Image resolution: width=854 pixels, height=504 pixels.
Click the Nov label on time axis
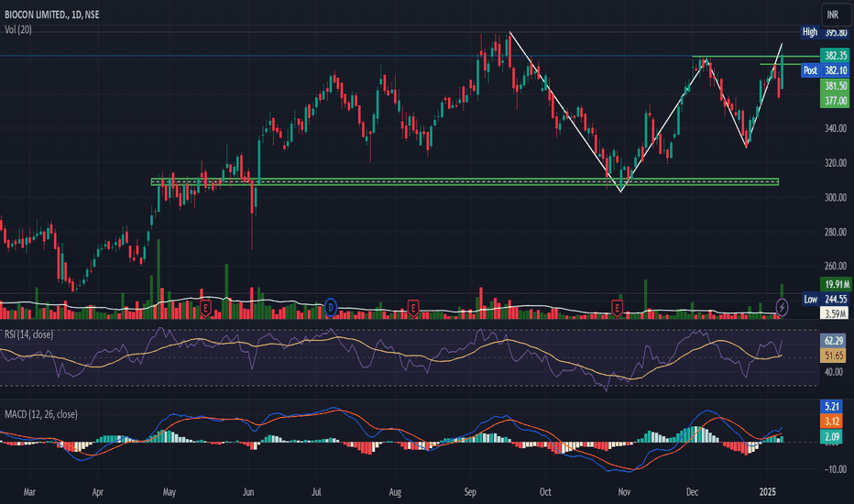tap(624, 492)
